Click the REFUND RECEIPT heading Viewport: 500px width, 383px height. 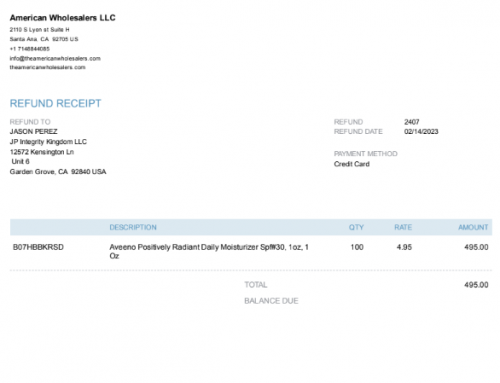point(55,103)
